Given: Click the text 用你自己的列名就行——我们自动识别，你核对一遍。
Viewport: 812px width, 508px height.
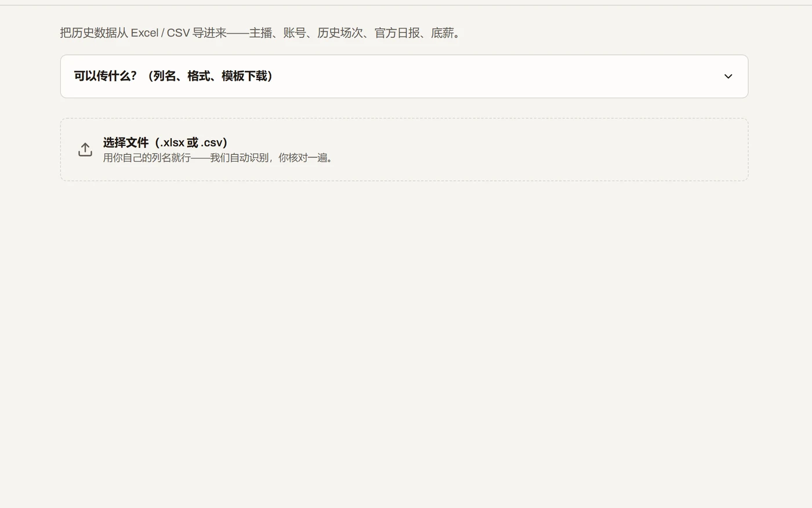Looking at the screenshot, I should [219, 158].
